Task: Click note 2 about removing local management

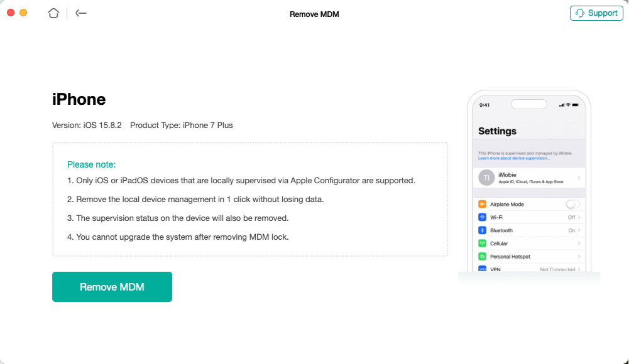Action: click(x=195, y=200)
